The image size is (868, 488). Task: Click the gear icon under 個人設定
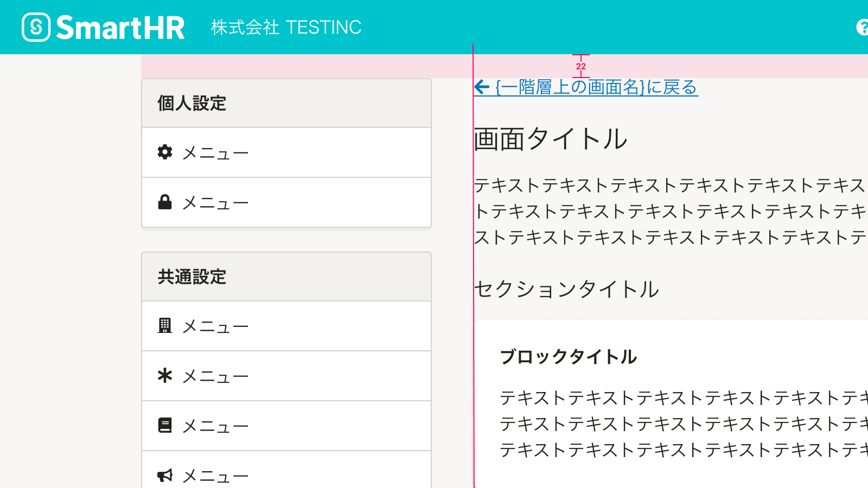click(x=165, y=152)
